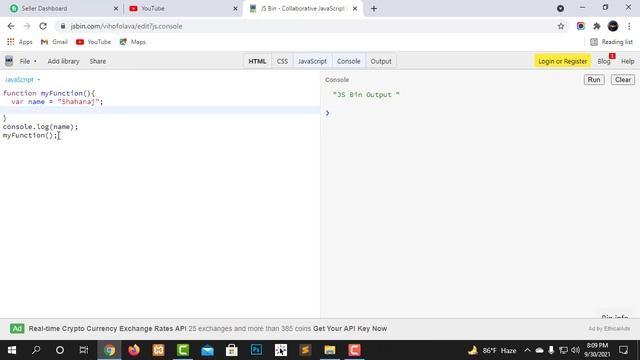Open the Reading list

[x=611, y=42]
